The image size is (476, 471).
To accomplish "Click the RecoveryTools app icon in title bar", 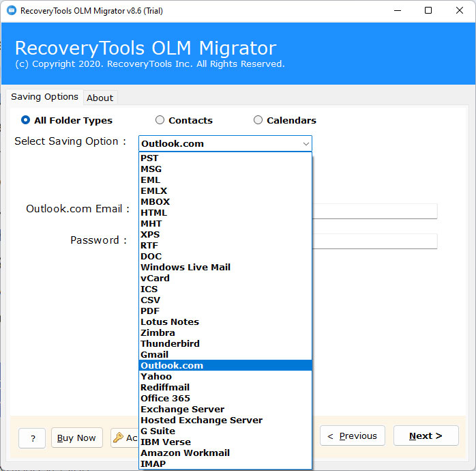I will tap(10, 10).
